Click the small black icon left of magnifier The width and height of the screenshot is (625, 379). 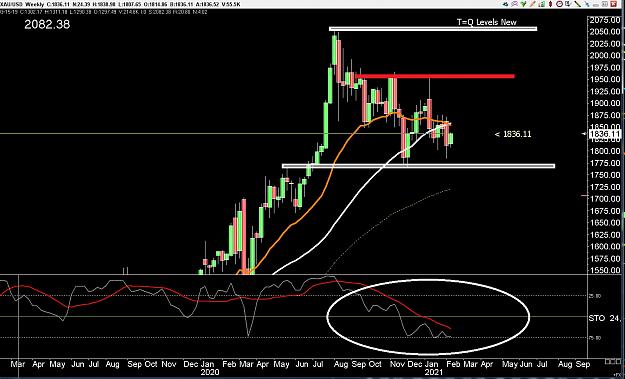coord(505,4)
